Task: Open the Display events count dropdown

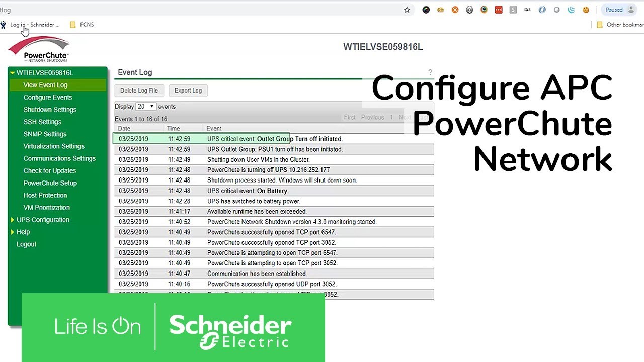Action: 145,107
